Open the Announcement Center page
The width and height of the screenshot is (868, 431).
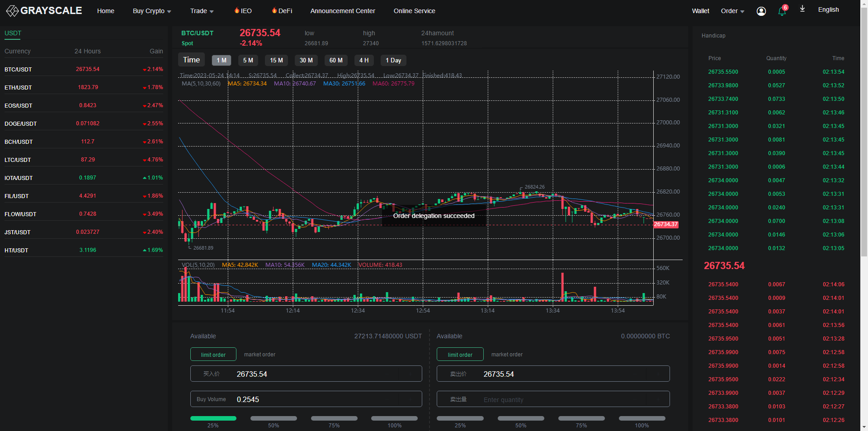[343, 11]
